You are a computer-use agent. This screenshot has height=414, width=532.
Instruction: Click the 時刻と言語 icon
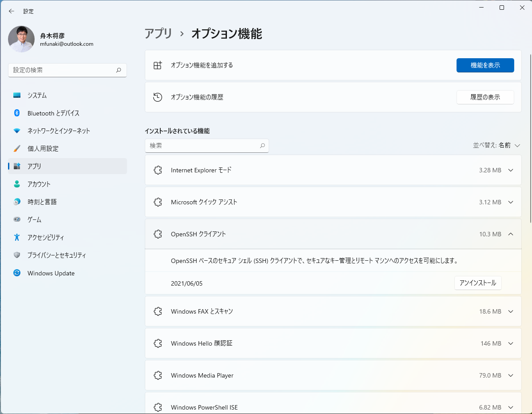tap(16, 202)
